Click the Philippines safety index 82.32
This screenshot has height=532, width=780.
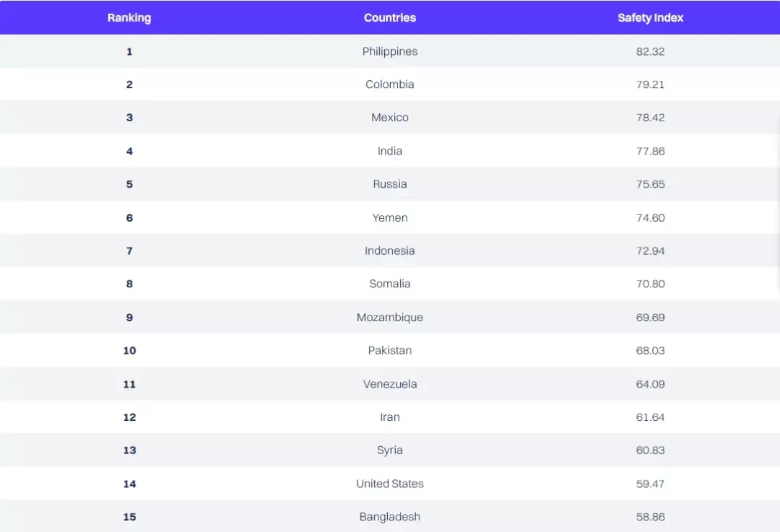coord(650,51)
